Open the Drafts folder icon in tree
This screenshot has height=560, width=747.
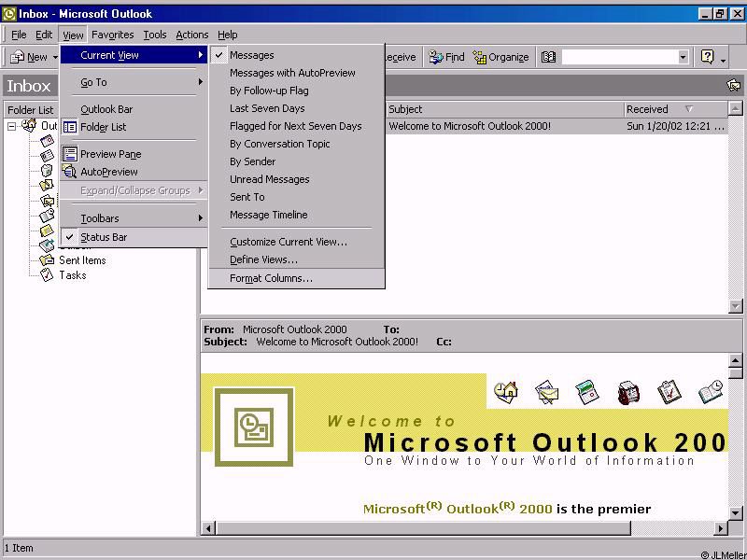[47, 185]
